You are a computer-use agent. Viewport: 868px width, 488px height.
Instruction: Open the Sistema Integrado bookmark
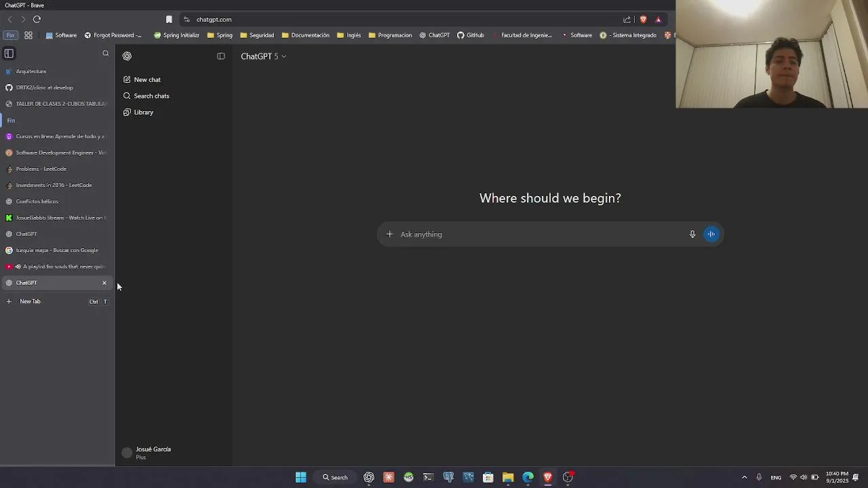click(x=628, y=35)
